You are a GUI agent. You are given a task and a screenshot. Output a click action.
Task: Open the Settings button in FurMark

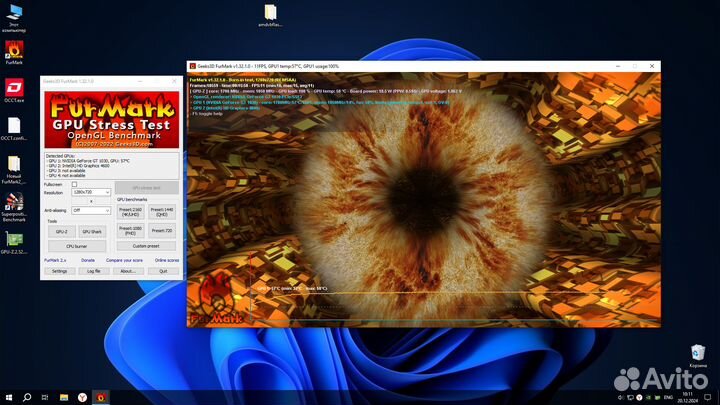[x=59, y=271]
